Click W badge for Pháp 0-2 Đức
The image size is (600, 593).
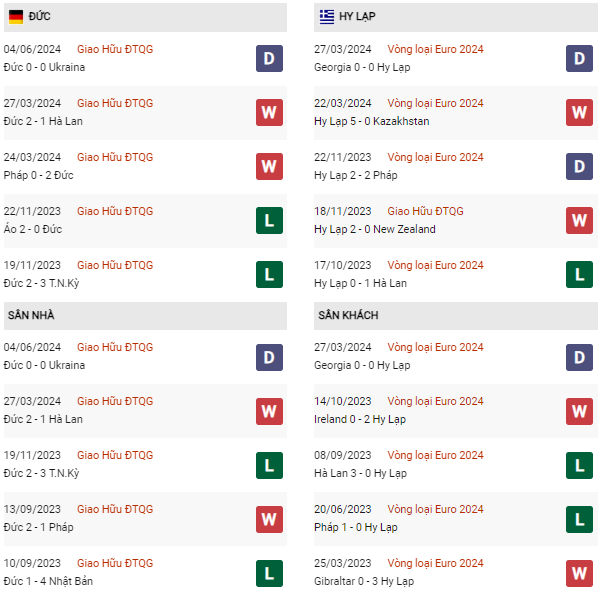pyautogui.click(x=268, y=166)
